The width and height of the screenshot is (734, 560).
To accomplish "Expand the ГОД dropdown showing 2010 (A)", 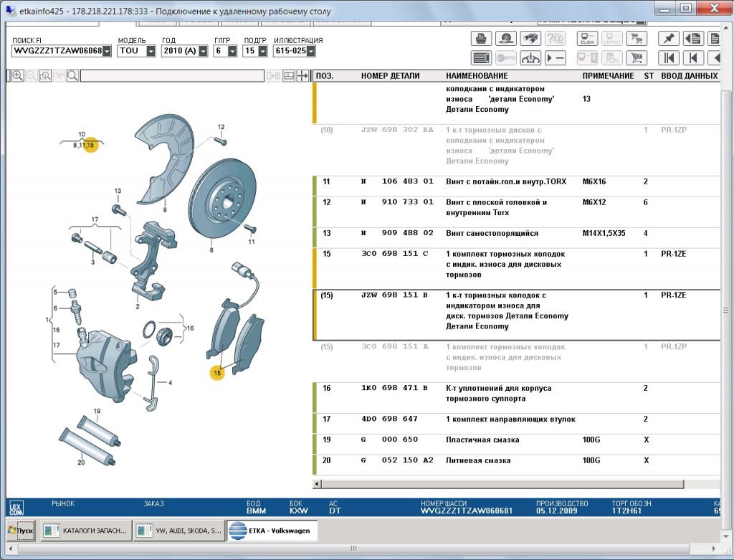I will (203, 51).
